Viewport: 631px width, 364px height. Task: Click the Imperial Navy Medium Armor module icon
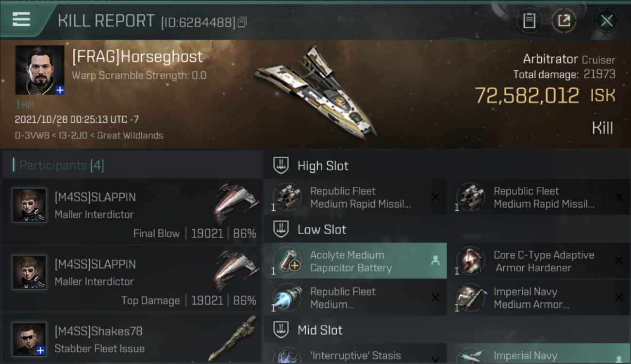[x=470, y=298]
